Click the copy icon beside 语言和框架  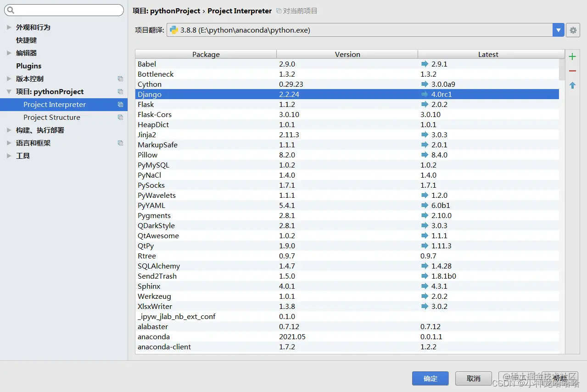120,143
